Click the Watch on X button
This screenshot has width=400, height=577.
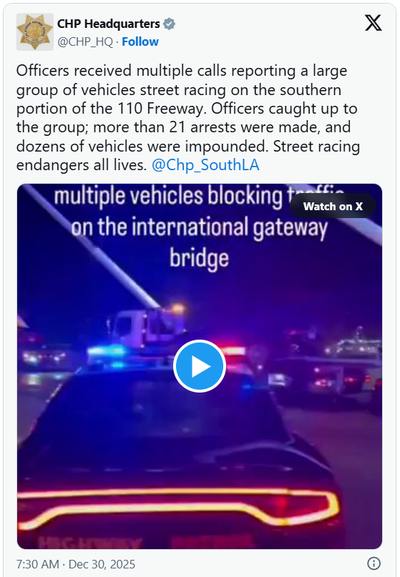pos(333,206)
